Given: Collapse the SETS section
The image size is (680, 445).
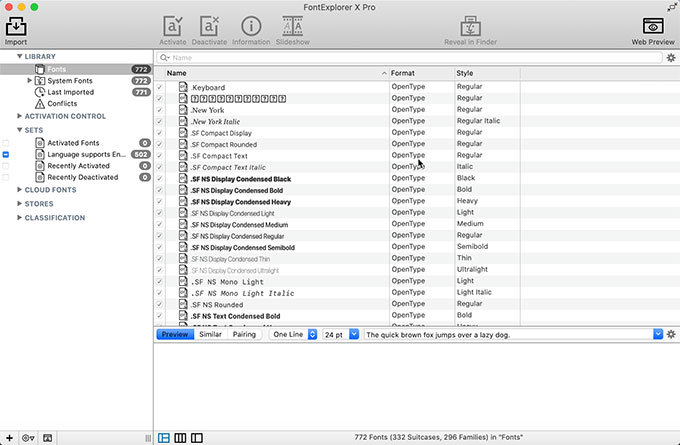Looking at the screenshot, I should click(x=20, y=130).
